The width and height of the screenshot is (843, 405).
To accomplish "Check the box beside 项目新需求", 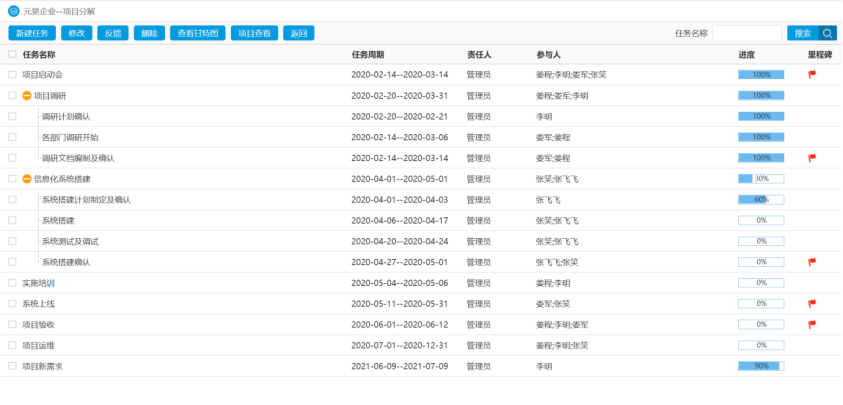I will 12,366.
